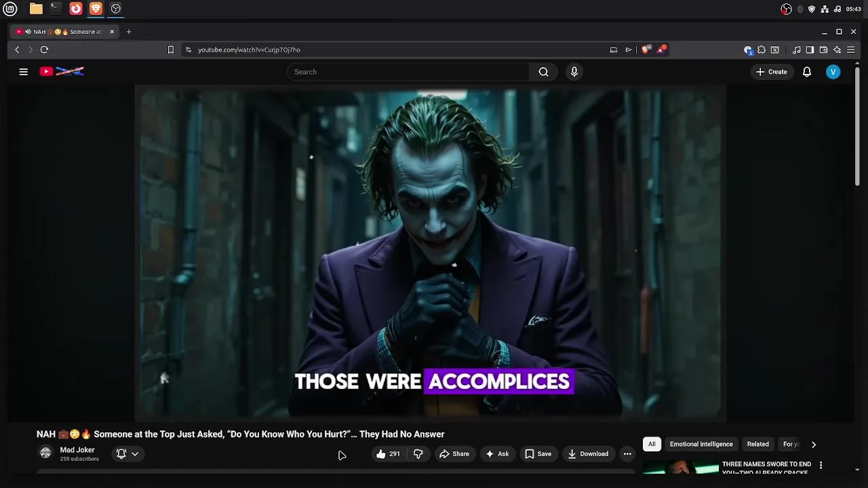This screenshot has height=488, width=868.
Task: Open the Files folder launcher in the panel
Action: 36,9
